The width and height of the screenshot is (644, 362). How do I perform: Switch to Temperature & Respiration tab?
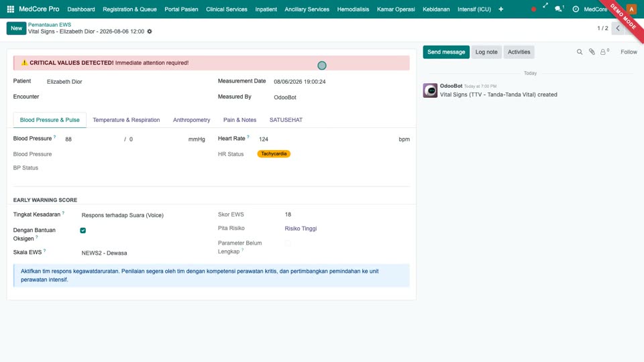tap(126, 120)
